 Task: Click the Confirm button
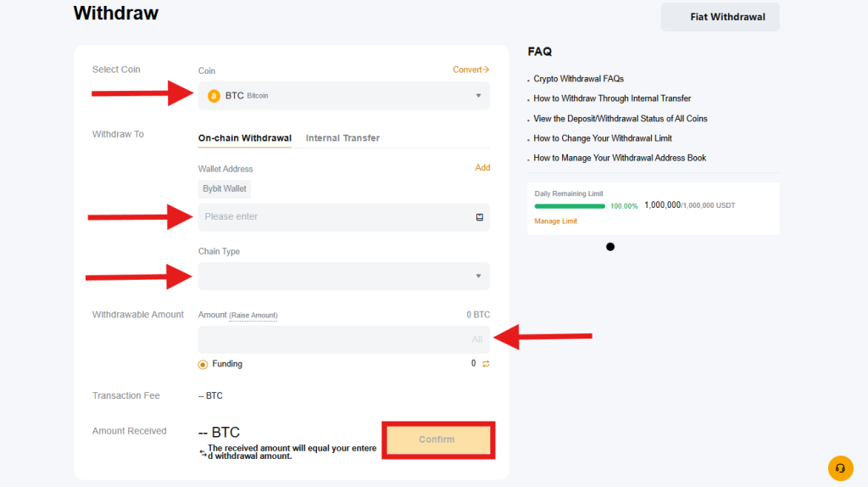point(437,439)
